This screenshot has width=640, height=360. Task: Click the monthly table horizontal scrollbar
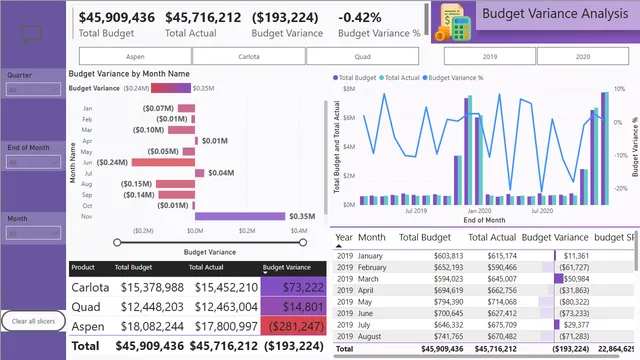pyautogui.click(x=476, y=356)
